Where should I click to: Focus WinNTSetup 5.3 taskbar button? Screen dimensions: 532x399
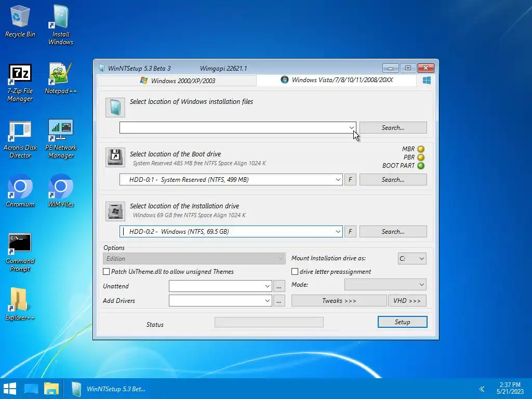pos(109,389)
